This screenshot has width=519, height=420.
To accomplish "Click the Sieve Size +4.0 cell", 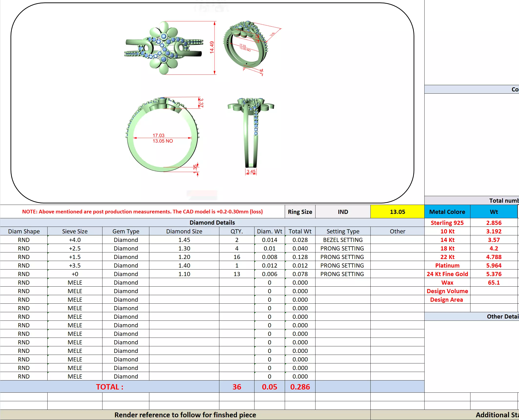I will [75, 240].
